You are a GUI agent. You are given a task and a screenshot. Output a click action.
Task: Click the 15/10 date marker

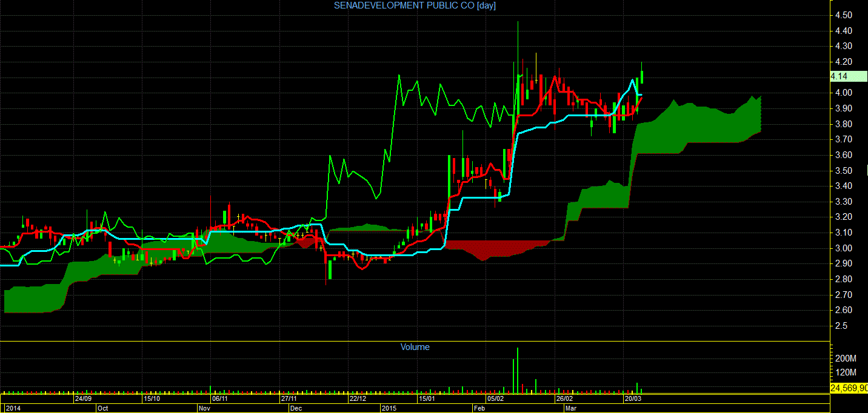(x=152, y=399)
